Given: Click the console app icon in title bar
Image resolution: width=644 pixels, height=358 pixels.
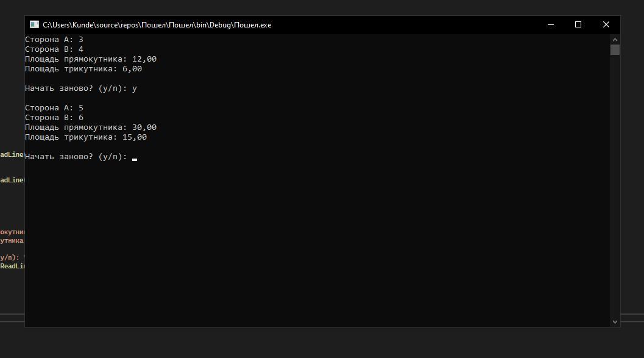Looking at the screenshot, I should click(34, 25).
